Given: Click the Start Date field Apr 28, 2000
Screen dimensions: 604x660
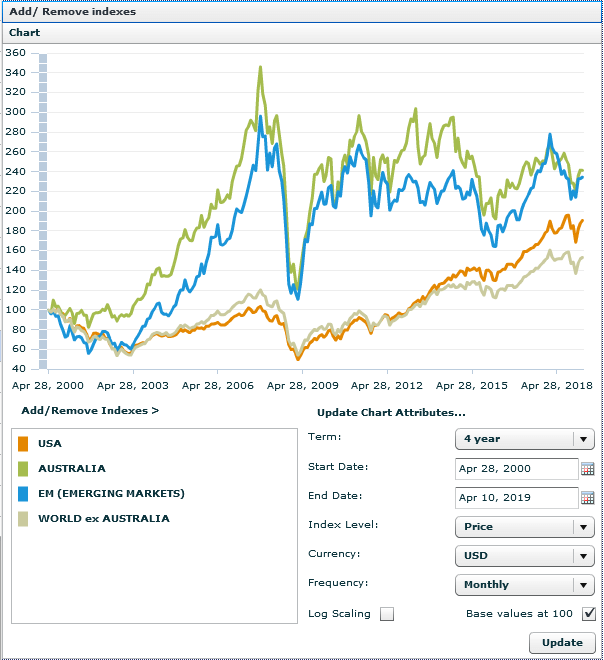Looking at the screenshot, I should pos(516,469).
